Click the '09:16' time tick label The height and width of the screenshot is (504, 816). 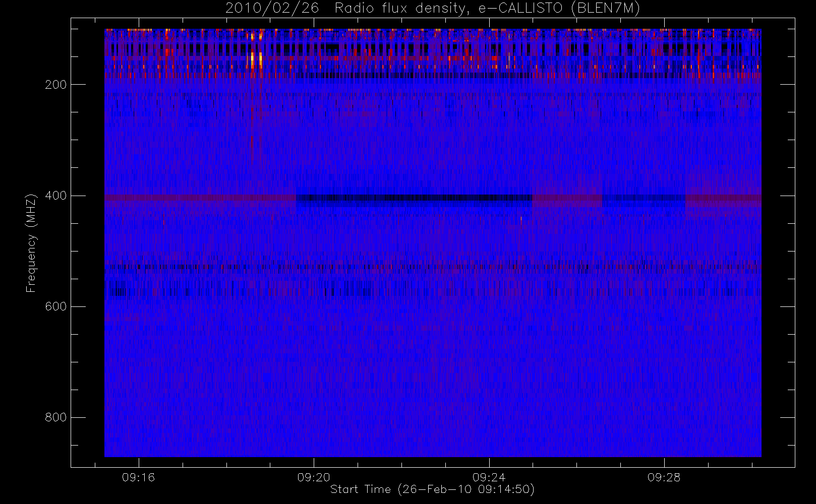(138, 477)
